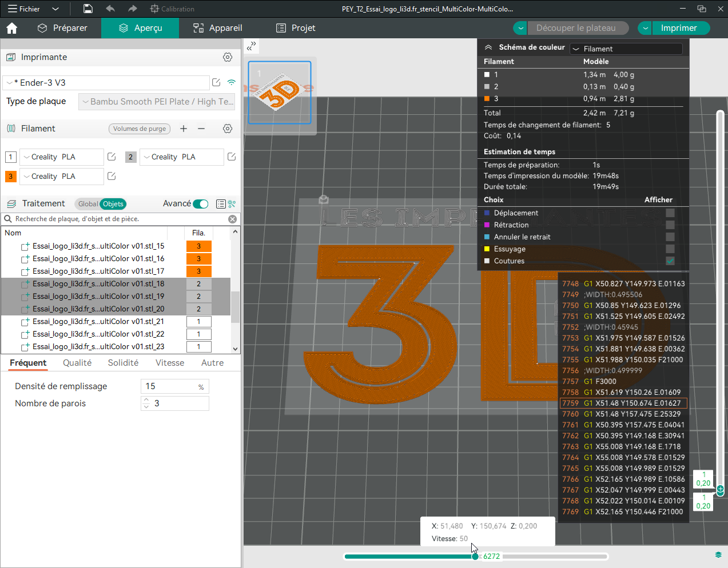Viewport: 728px width, 568px height.
Task: Click the Imprimer button
Action: tap(679, 28)
